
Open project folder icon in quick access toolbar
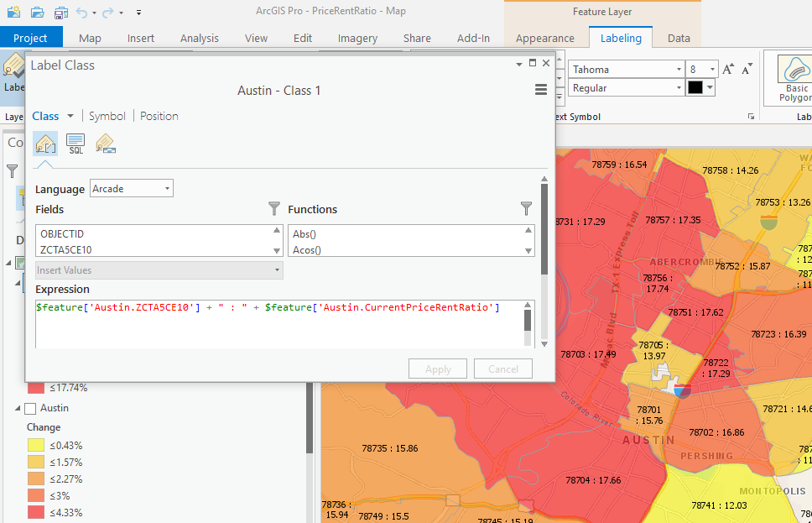click(x=37, y=12)
